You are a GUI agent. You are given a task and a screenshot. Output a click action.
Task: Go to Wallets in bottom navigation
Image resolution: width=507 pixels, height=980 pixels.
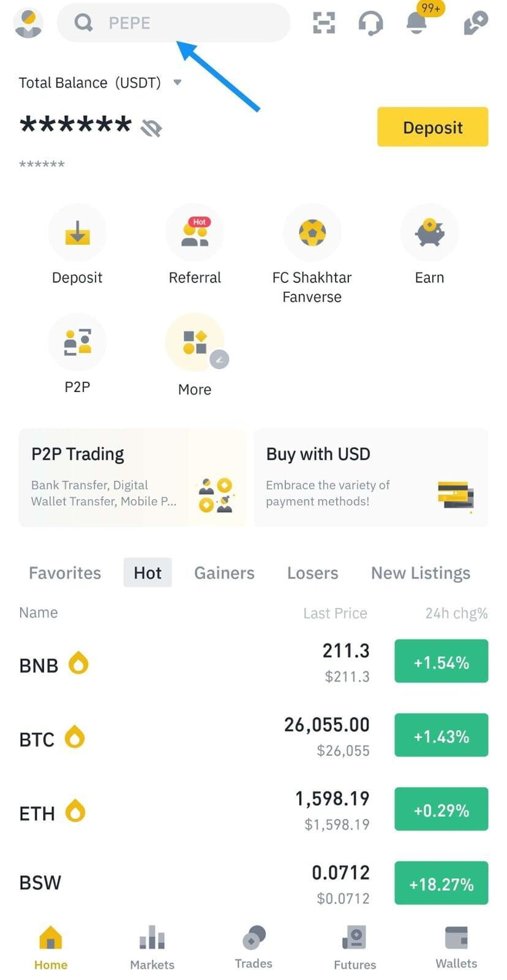[456, 948]
